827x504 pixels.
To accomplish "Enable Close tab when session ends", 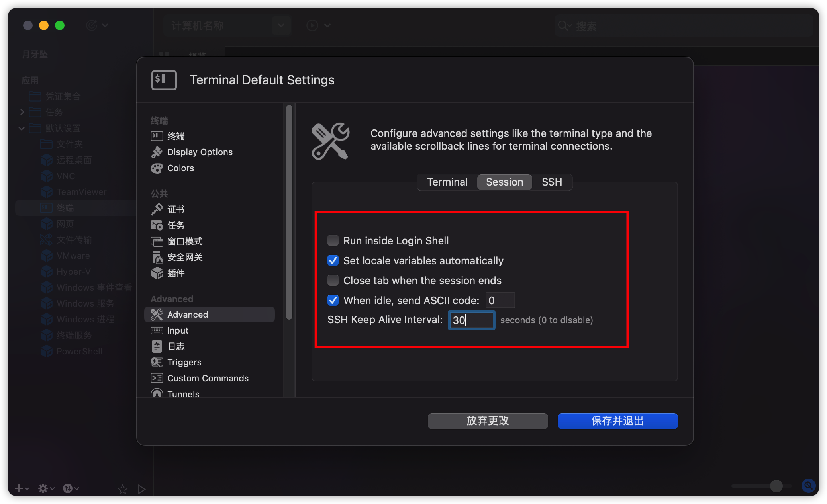I will (333, 280).
